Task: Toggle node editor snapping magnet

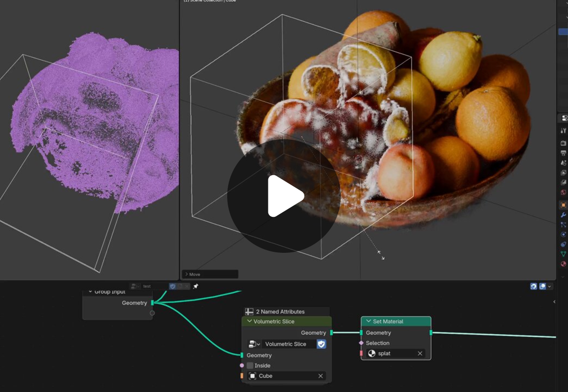Action: coord(533,286)
